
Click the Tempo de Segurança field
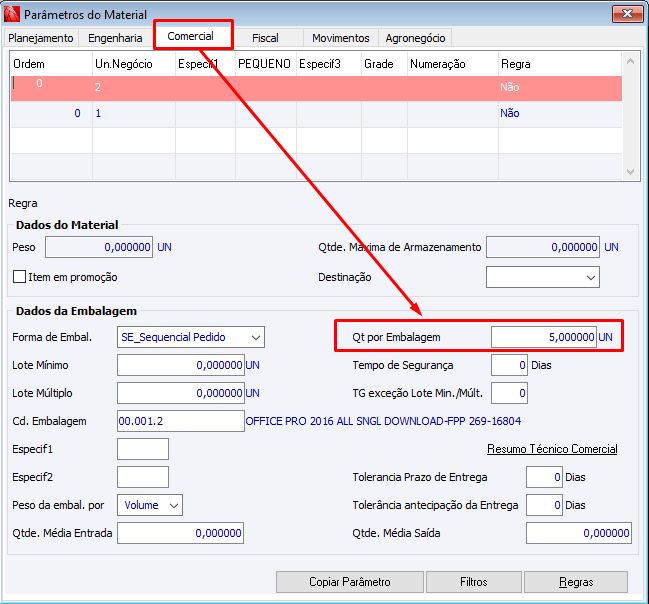[509, 365]
